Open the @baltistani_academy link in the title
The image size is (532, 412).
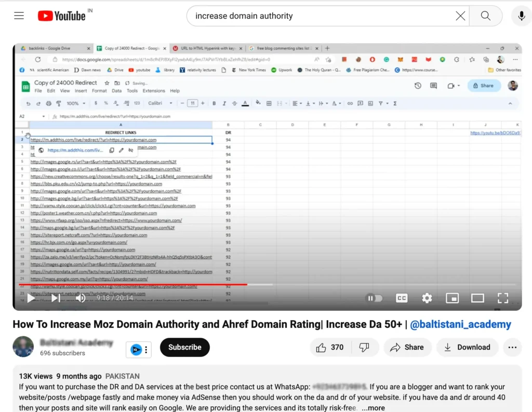point(460,324)
